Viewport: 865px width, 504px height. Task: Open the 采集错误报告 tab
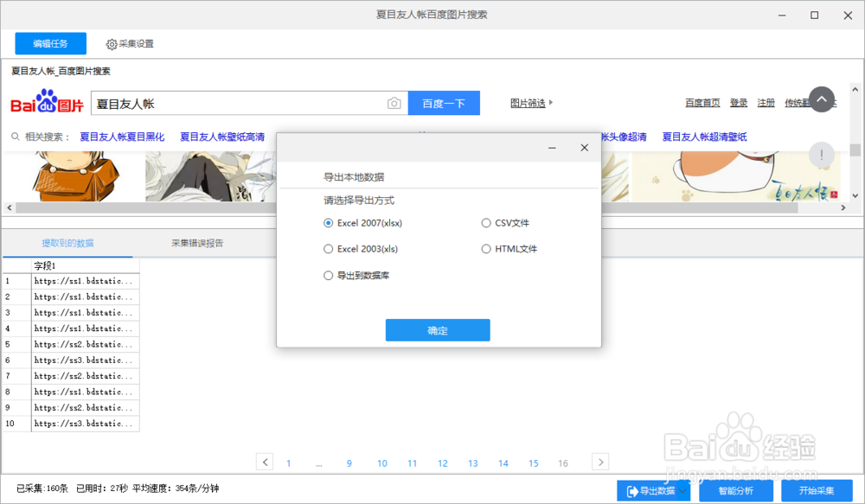(x=197, y=243)
